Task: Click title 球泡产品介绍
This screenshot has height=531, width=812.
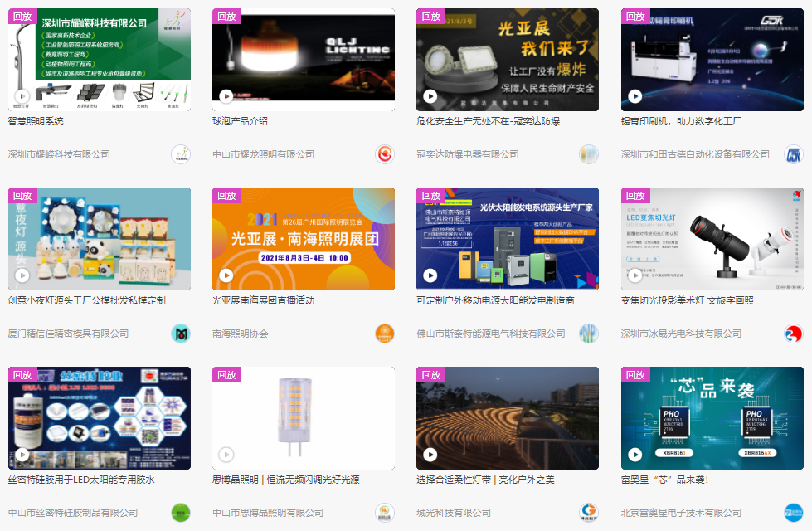Action: tap(240, 121)
